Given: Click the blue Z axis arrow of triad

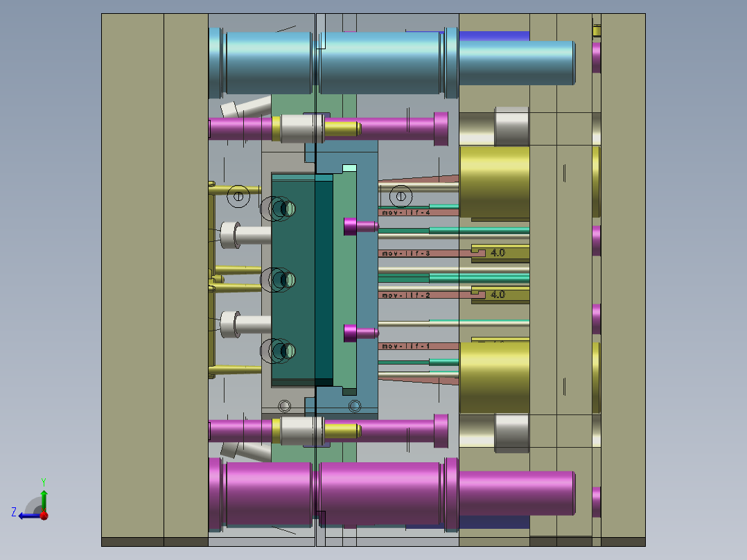Looking at the screenshot, I should 28,516.
